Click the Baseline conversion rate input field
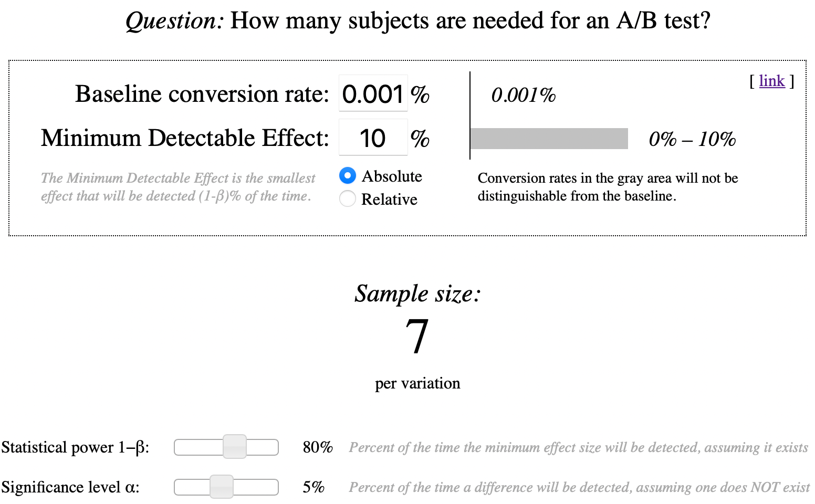The height and width of the screenshot is (504, 815). pyautogui.click(x=373, y=94)
